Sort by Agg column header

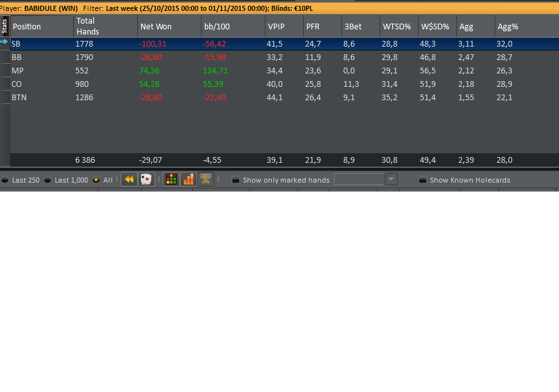475,26
